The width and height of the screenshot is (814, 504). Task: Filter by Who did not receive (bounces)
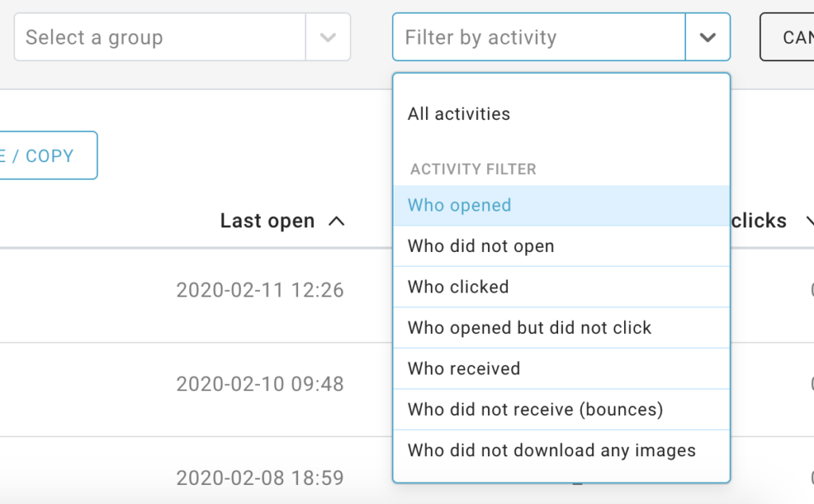click(x=535, y=410)
